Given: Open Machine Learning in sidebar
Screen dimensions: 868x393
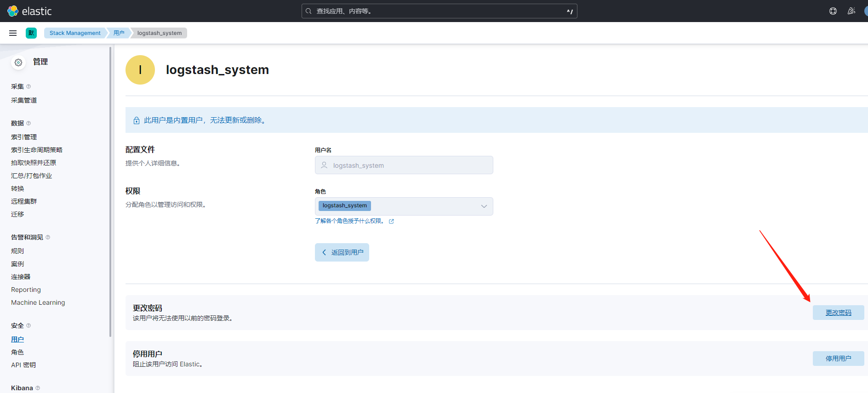Looking at the screenshot, I should click(38, 302).
